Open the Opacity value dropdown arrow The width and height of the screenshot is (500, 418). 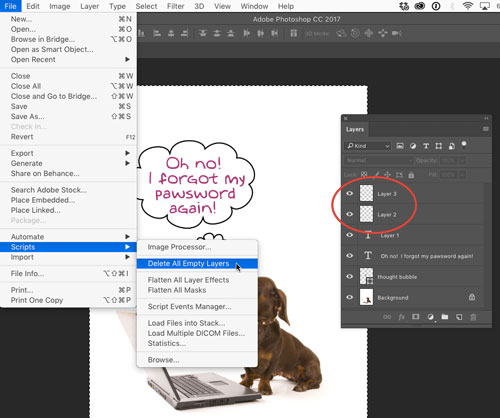(x=462, y=160)
